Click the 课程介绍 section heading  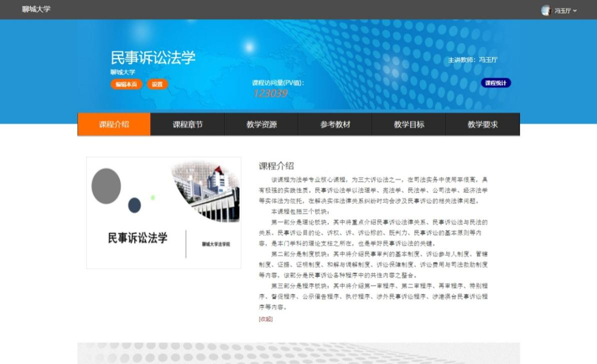[276, 166]
